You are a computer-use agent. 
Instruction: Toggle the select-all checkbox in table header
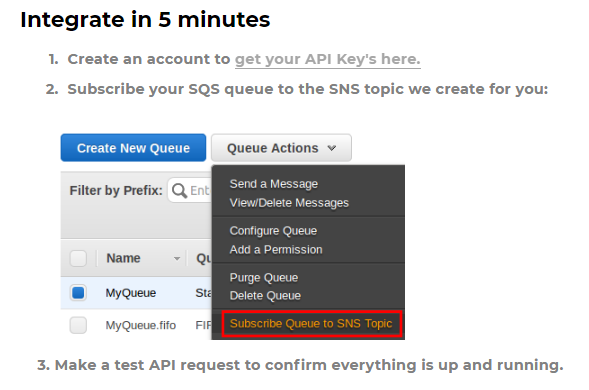(78, 258)
